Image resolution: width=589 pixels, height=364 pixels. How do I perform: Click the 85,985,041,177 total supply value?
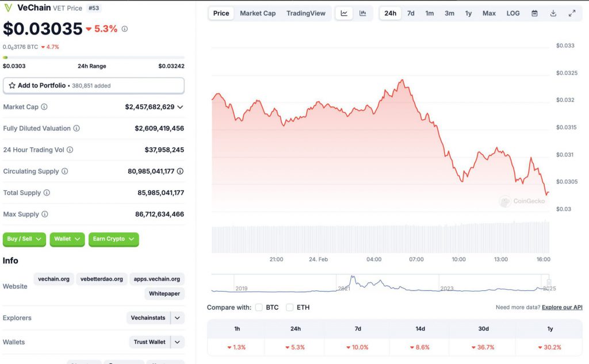[161, 193]
